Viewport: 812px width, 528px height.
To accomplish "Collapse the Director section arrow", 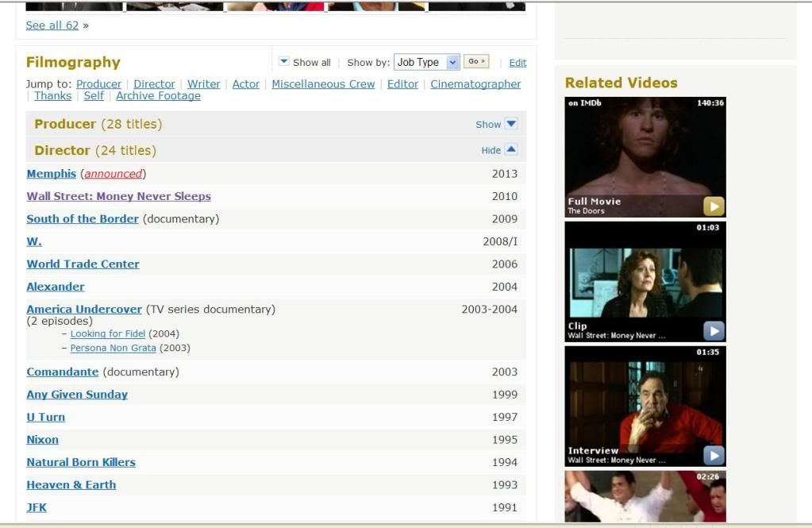I will point(511,150).
